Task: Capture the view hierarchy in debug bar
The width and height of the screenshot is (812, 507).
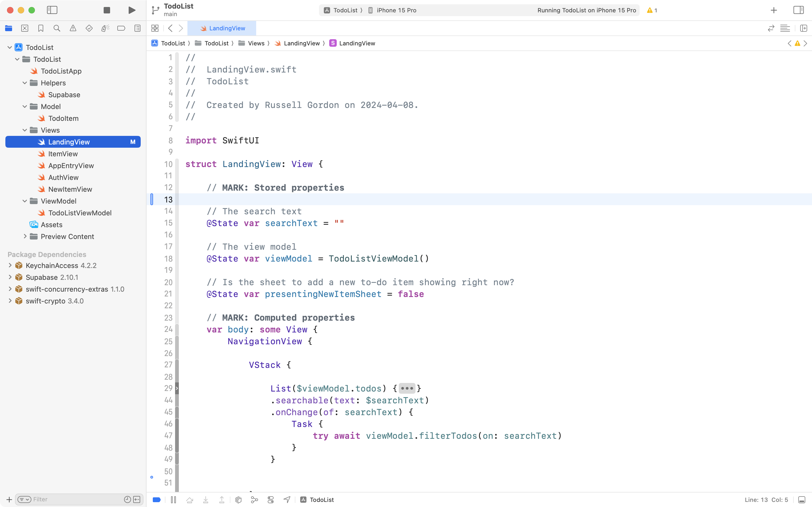Action: (x=238, y=499)
